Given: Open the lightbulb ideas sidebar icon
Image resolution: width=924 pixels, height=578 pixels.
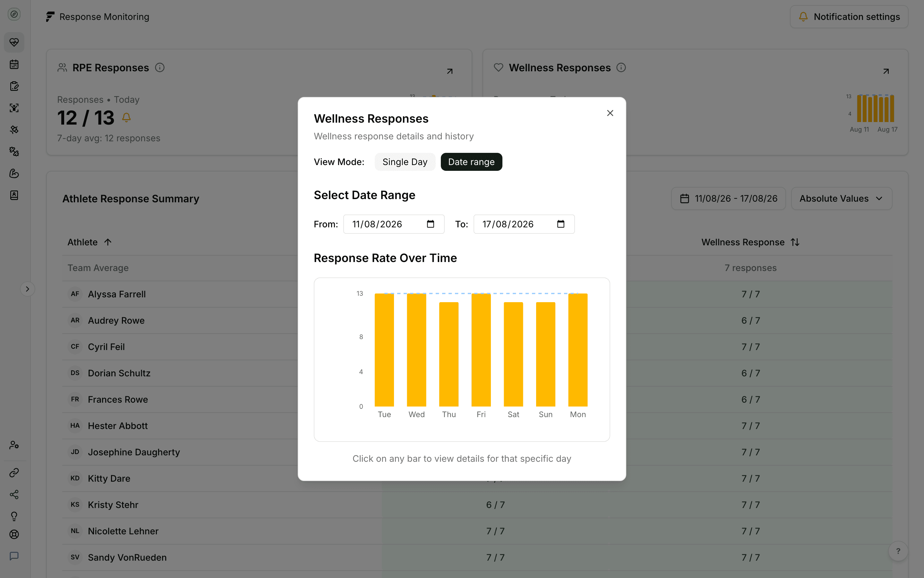Looking at the screenshot, I should pyautogui.click(x=14, y=516).
